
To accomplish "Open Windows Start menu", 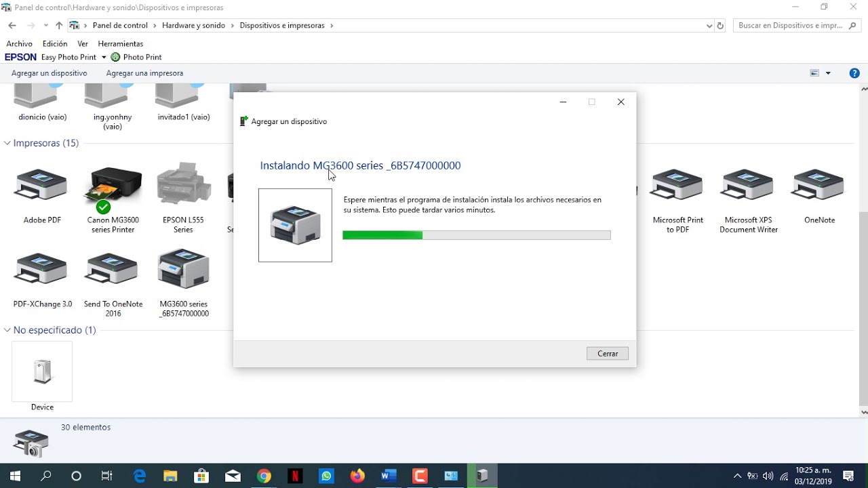I will [15, 476].
